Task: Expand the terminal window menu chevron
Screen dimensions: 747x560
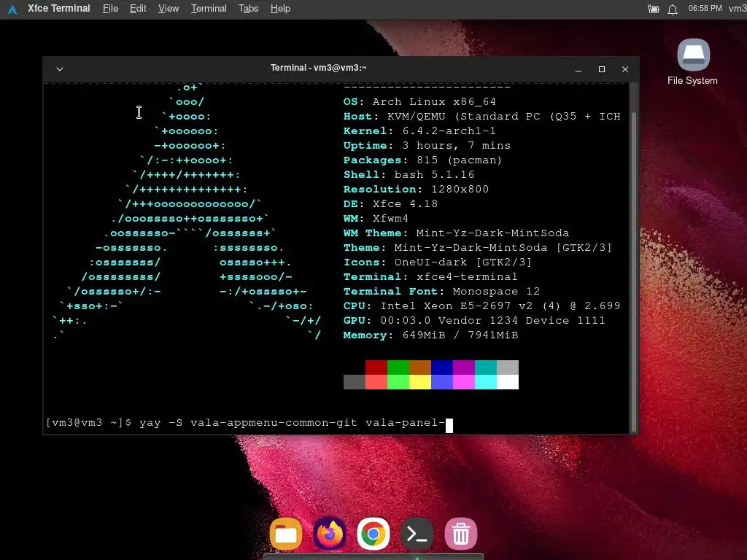Action: (x=60, y=69)
